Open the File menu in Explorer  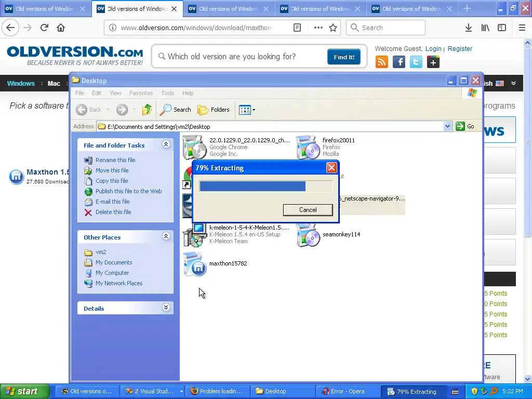pyautogui.click(x=79, y=93)
